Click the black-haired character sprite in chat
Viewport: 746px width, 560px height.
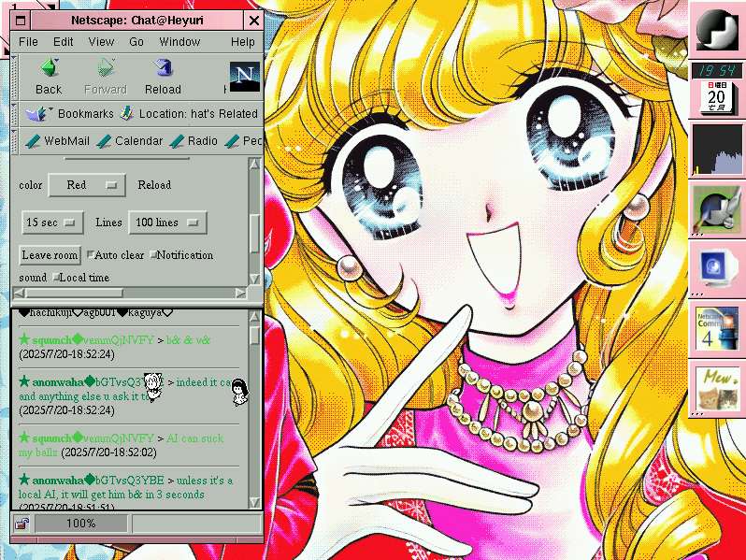click(239, 392)
